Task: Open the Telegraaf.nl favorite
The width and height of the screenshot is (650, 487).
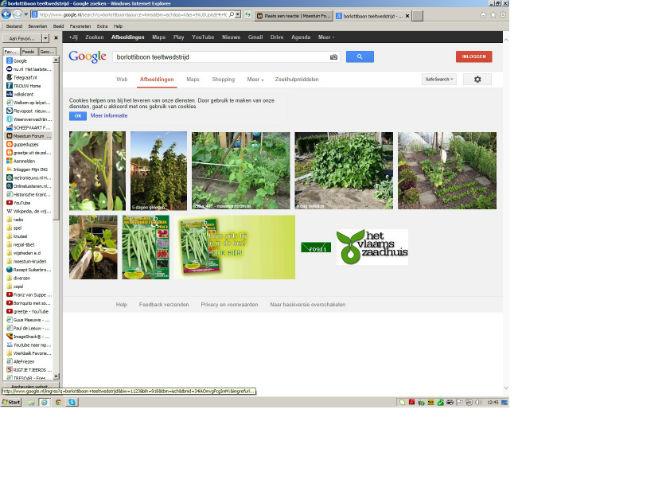Action: coord(25,78)
